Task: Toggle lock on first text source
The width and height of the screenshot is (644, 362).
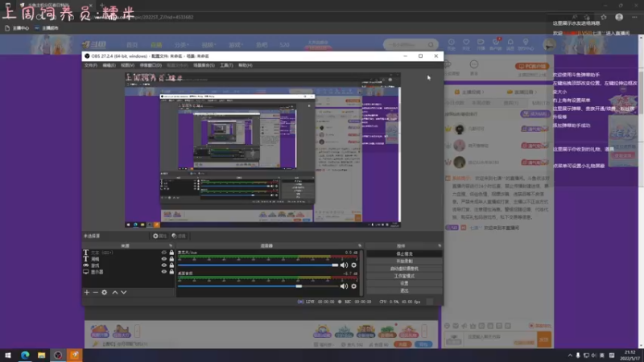Action: (x=171, y=253)
